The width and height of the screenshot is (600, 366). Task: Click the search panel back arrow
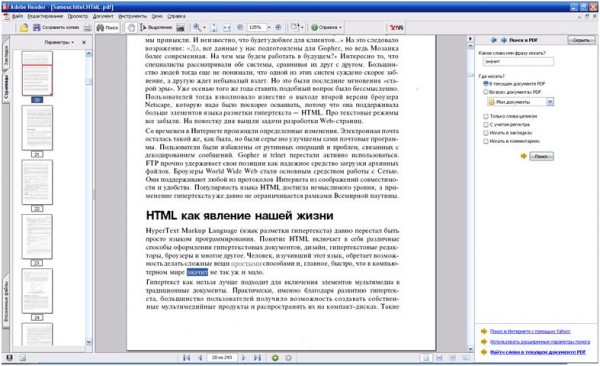pyautogui.click(x=494, y=40)
